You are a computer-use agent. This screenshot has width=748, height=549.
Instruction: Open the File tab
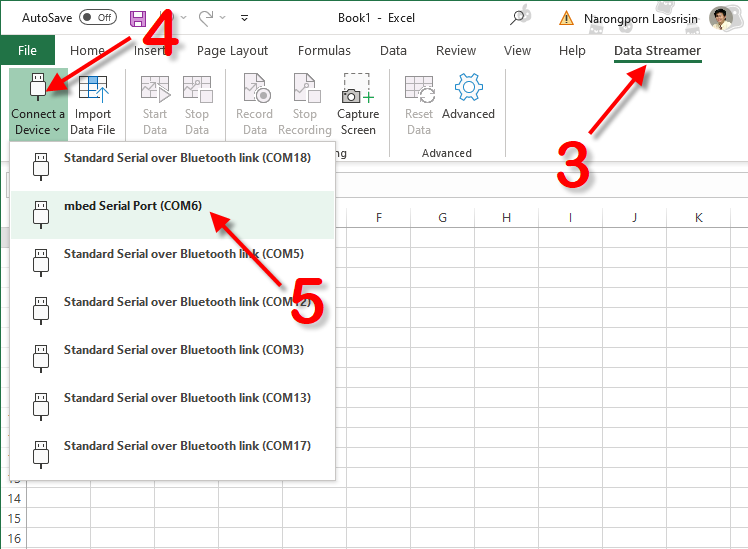click(x=27, y=50)
